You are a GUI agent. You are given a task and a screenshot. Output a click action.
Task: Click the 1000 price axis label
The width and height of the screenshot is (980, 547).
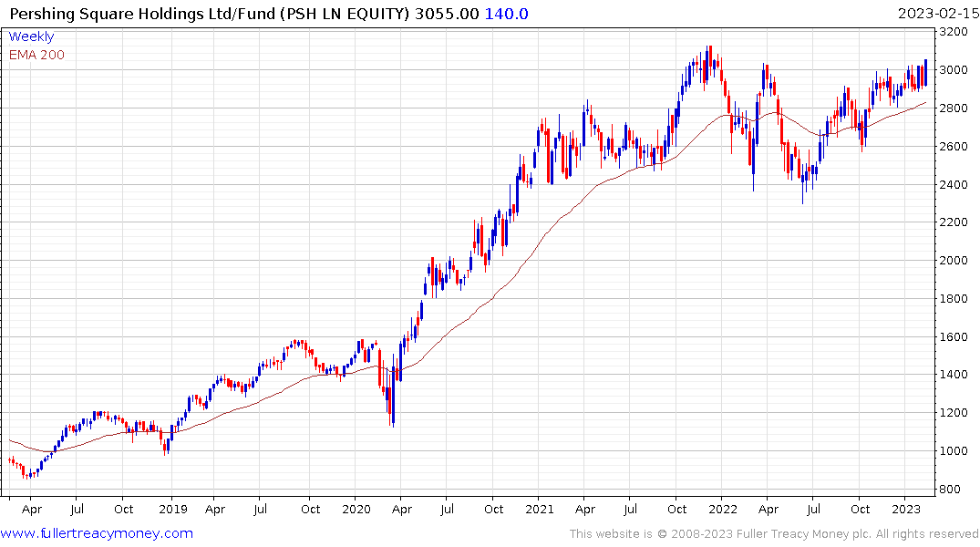point(954,450)
